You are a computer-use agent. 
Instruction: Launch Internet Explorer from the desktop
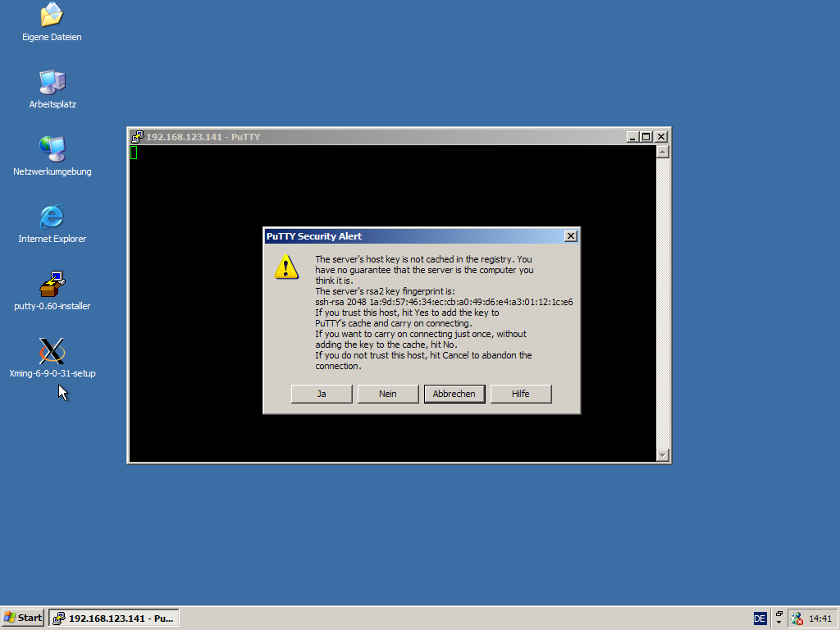[52, 217]
